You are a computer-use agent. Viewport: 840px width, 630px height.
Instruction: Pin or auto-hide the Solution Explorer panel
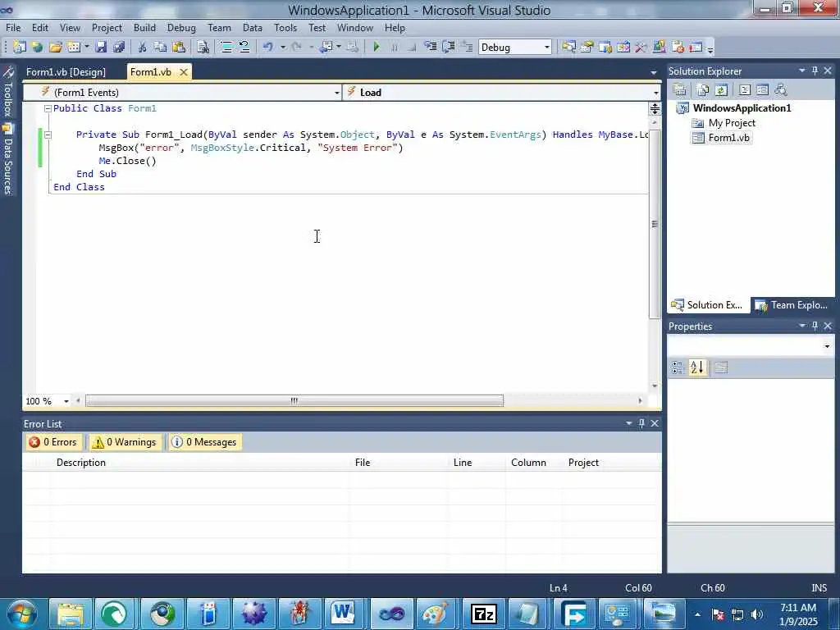click(x=815, y=71)
